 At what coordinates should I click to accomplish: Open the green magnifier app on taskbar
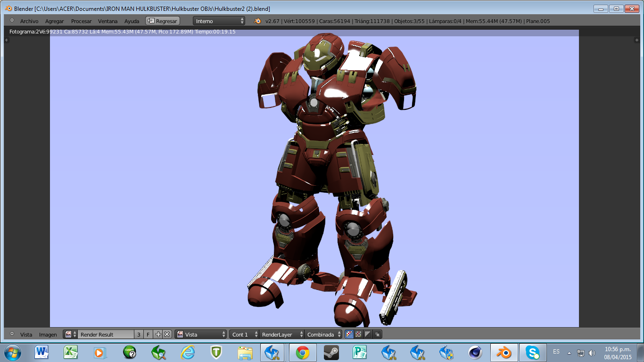(x=158, y=352)
